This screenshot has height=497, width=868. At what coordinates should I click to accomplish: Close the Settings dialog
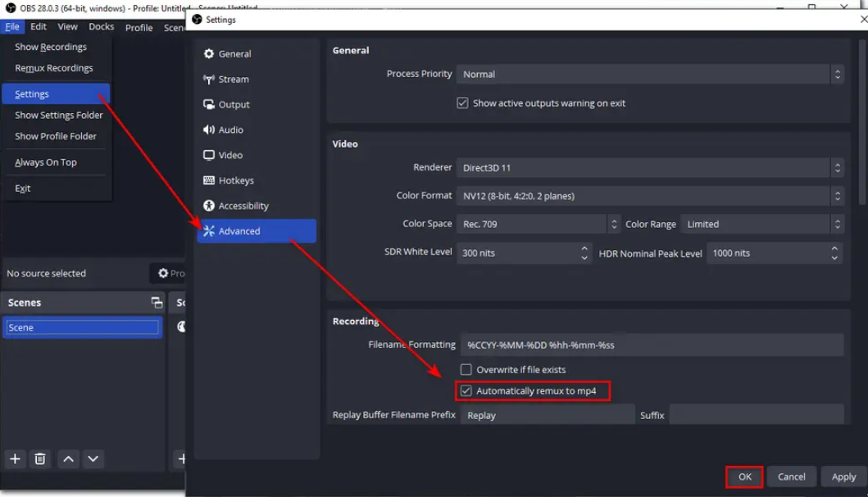tap(863, 20)
